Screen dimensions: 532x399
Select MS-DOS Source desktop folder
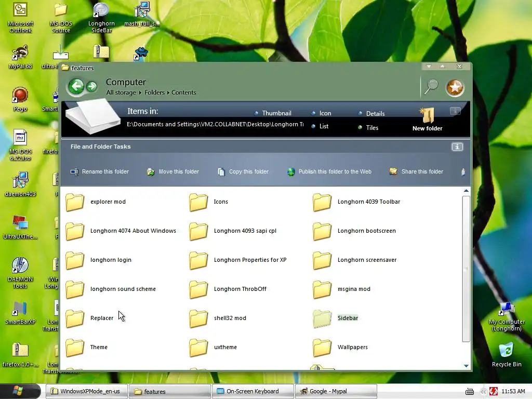click(x=61, y=18)
